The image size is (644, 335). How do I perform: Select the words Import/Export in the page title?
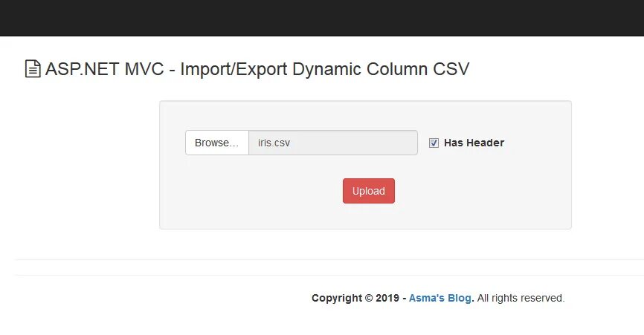click(x=234, y=69)
